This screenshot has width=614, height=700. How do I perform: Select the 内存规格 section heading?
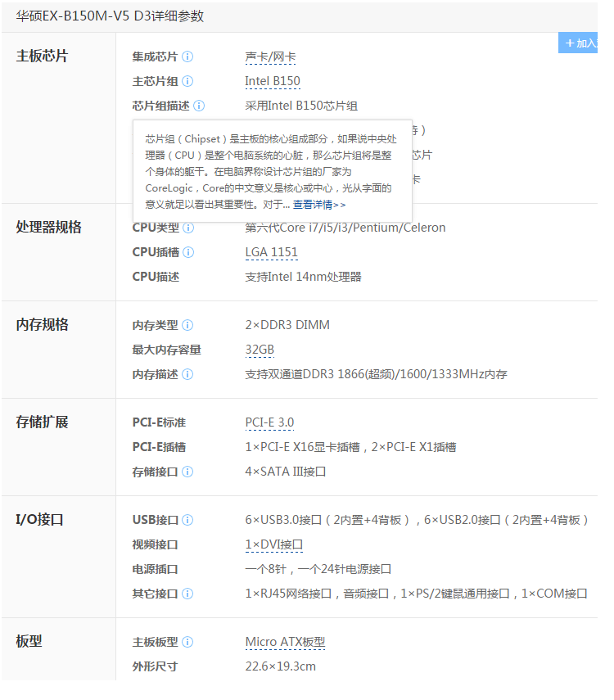pyautogui.click(x=42, y=324)
